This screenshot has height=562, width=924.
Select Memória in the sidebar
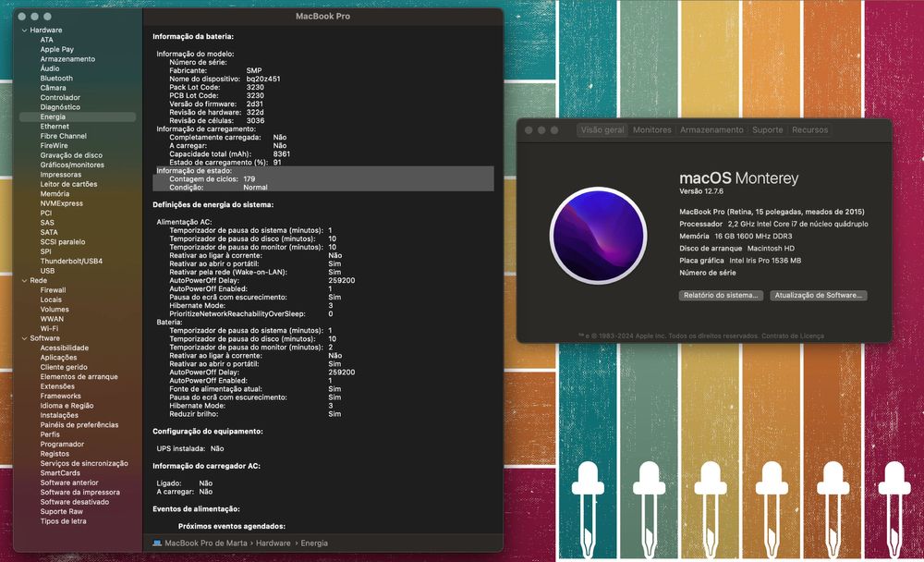tap(55, 194)
